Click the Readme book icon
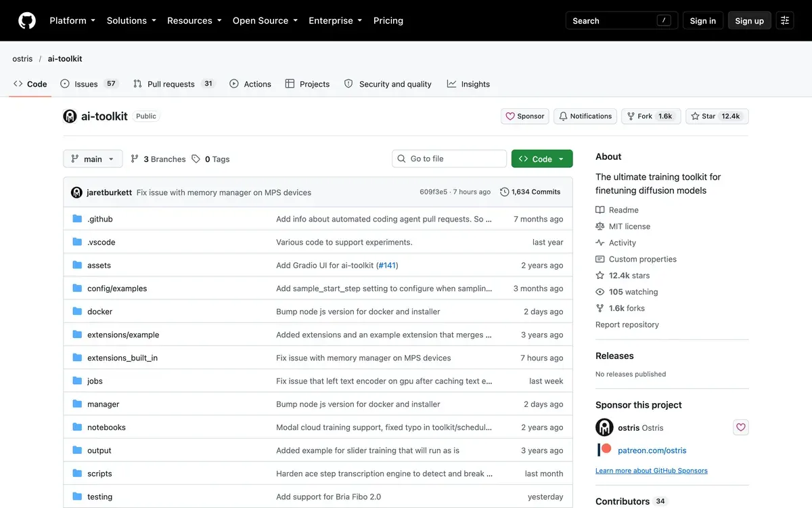The height and width of the screenshot is (508, 812). (x=600, y=210)
